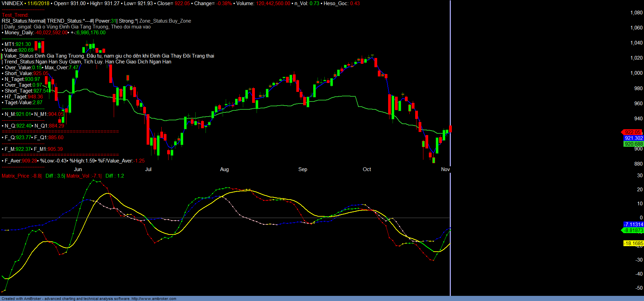Viewport: 644px width, 301px height.
Task: Click the red 922.05 close price tag
Action: tap(632, 132)
